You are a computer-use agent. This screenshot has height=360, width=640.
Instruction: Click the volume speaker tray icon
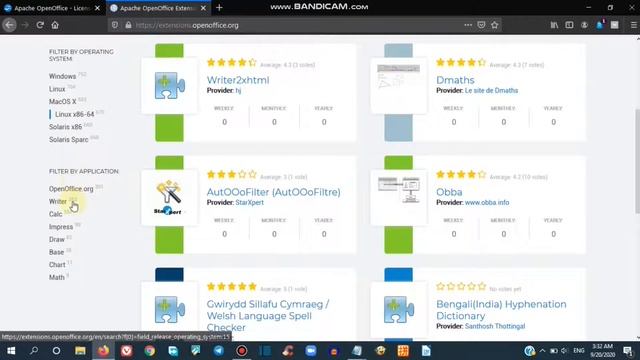click(x=564, y=351)
